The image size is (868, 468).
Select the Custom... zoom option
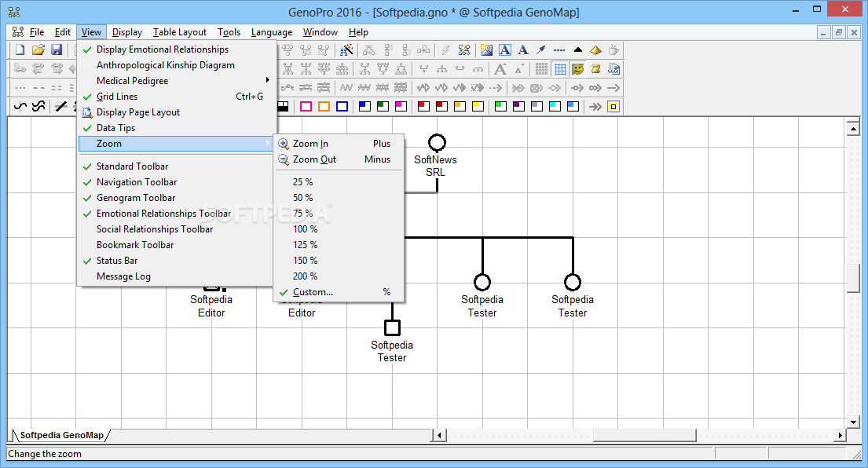pos(339,292)
